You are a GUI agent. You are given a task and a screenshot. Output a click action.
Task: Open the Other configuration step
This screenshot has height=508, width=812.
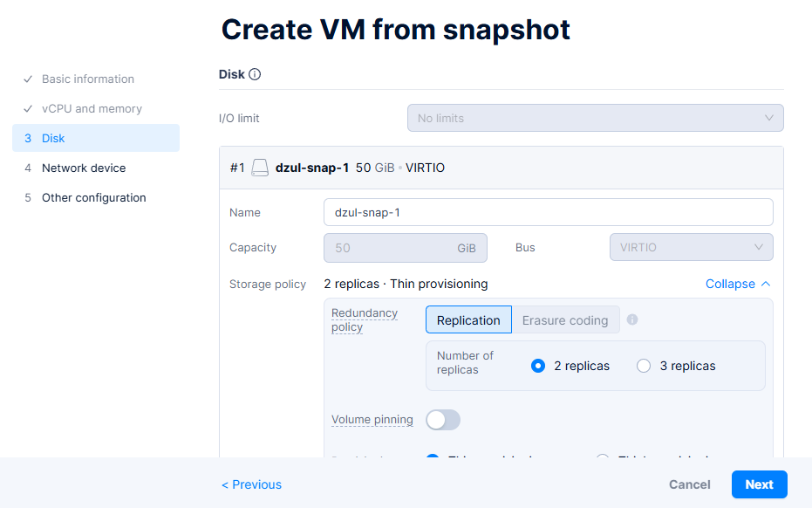[x=93, y=197]
